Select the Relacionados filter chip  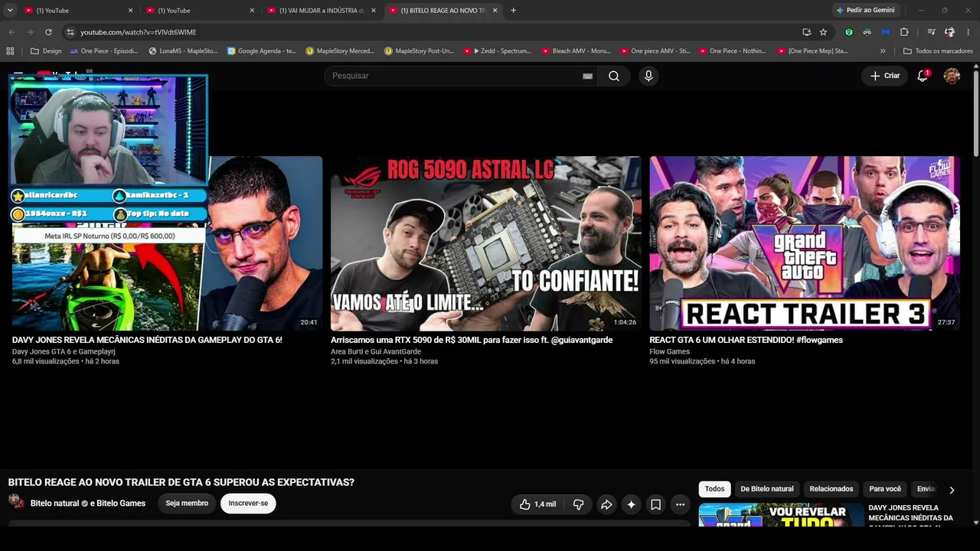point(831,489)
